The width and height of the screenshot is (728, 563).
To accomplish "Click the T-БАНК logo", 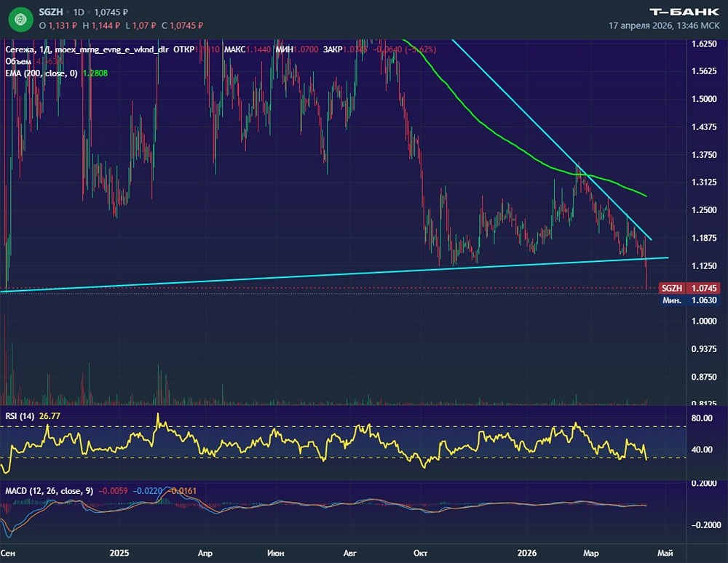I will [x=684, y=12].
